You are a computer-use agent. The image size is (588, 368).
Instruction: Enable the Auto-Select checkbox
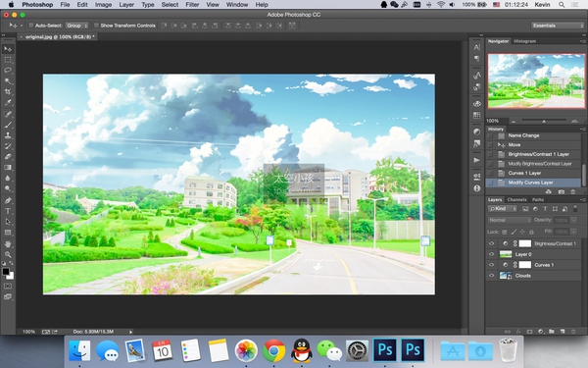[x=30, y=26]
